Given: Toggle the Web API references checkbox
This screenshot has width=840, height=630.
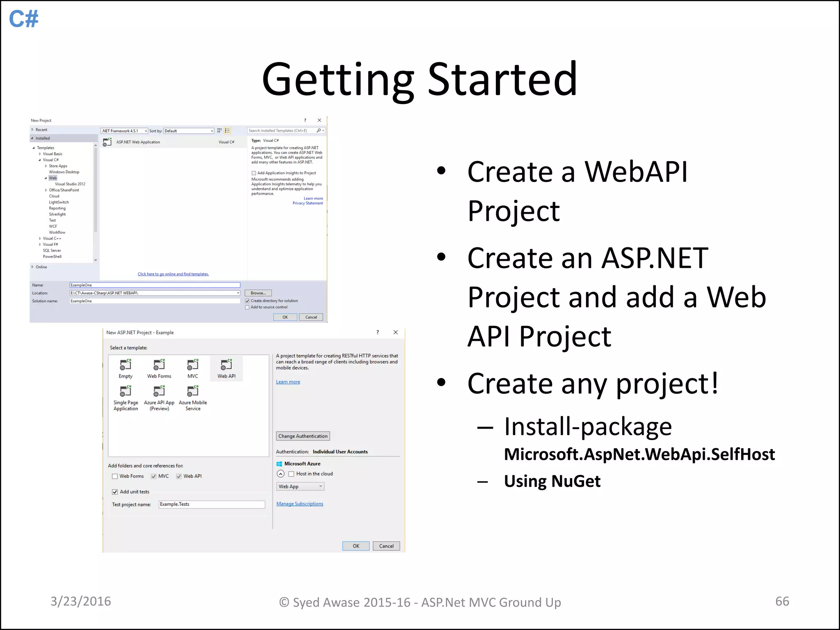Looking at the screenshot, I should point(179,476).
